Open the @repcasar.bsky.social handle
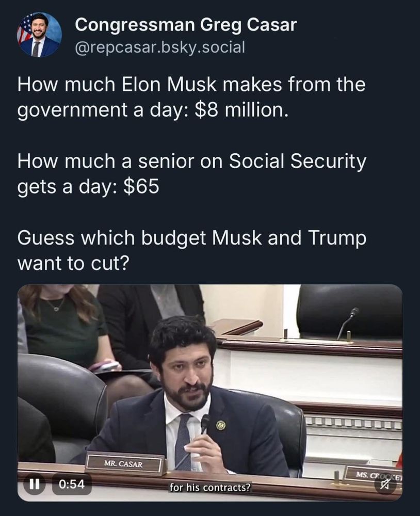420x516 pixels. (x=160, y=47)
